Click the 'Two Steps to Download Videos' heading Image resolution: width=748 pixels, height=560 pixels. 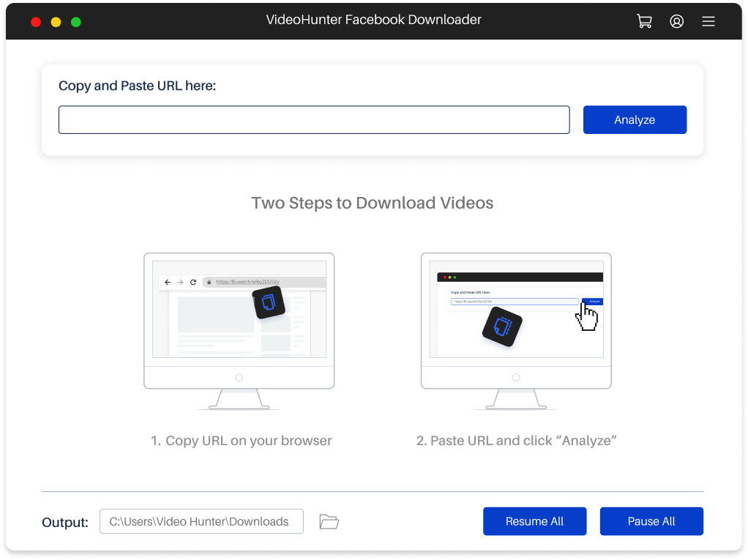pos(372,204)
